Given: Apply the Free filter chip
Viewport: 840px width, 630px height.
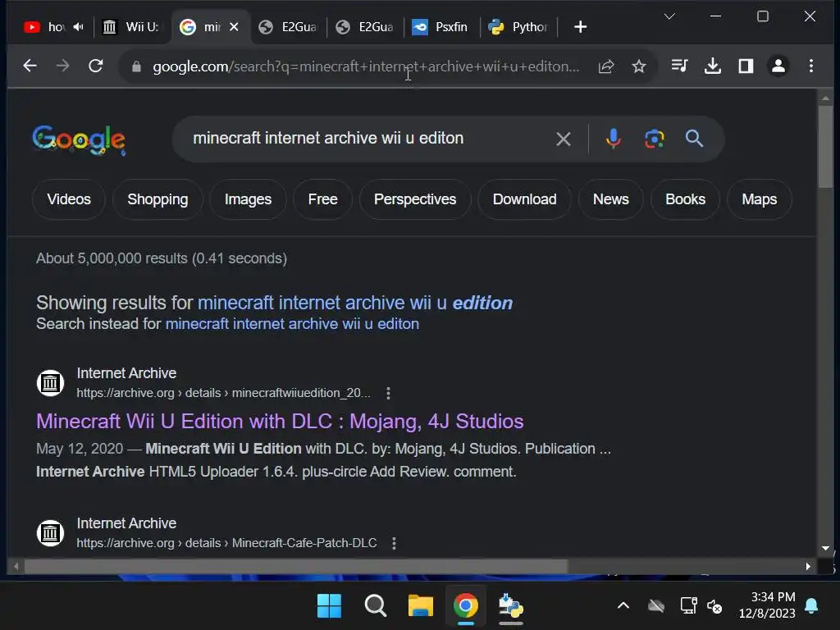Looking at the screenshot, I should coord(322,199).
